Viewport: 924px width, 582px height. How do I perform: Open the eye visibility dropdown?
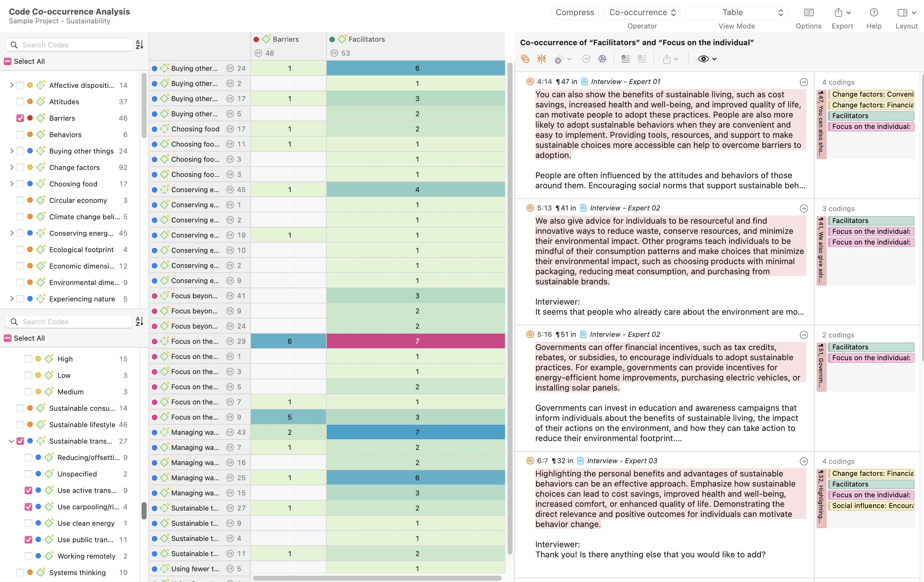tap(707, 59)
